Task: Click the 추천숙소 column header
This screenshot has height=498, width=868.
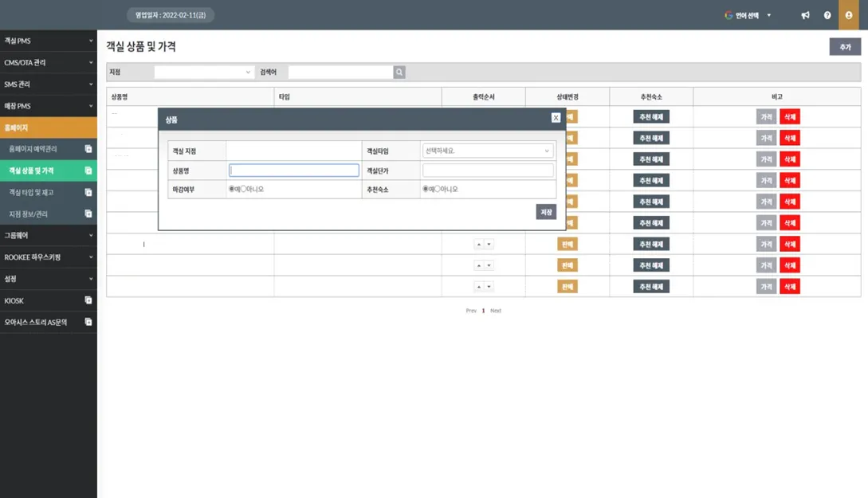Action: coord(651,97)
